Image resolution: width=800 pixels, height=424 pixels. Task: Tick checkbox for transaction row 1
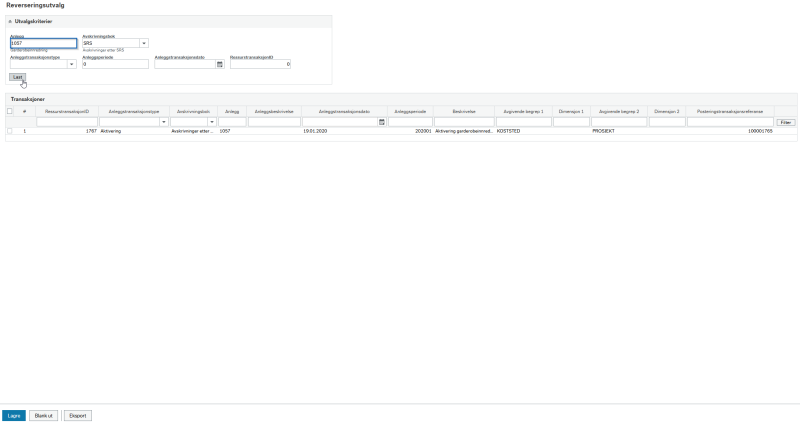point(10,131)
